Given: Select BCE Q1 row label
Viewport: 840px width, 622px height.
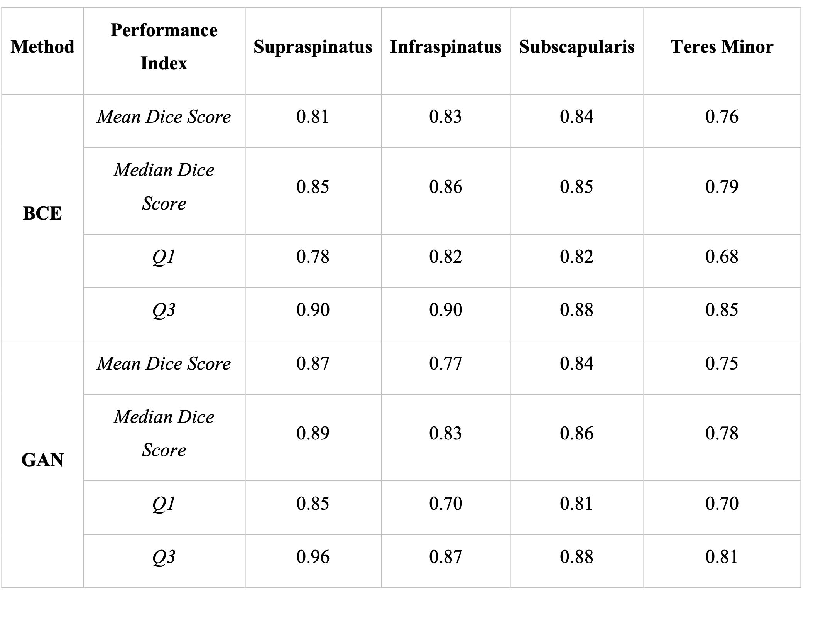Looking at the screenshot, I should [164, 257].
